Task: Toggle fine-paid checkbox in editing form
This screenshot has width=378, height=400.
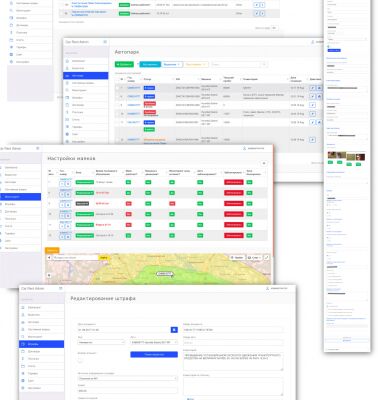Action: (x=80, y=361)
